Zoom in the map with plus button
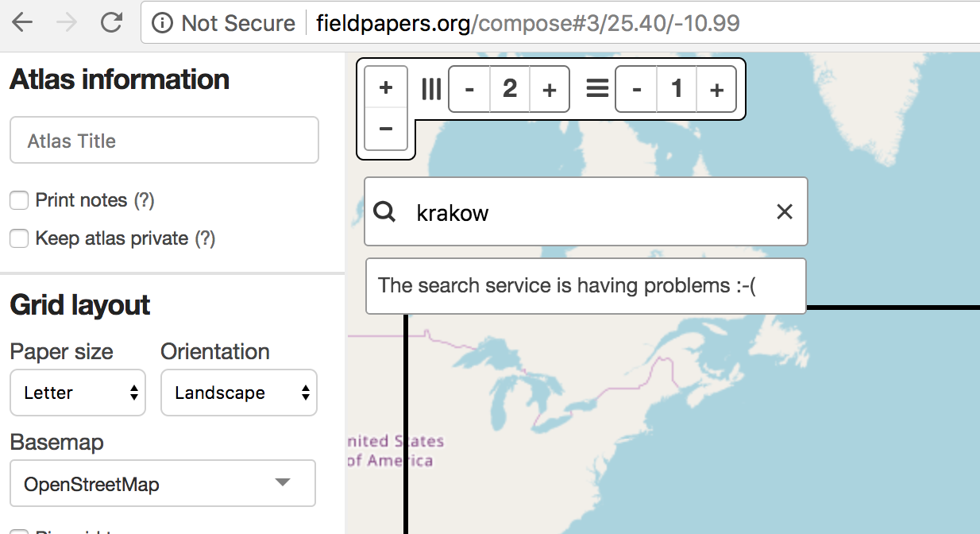This screenshot has height=534, width=980. (x=386, y=87)
